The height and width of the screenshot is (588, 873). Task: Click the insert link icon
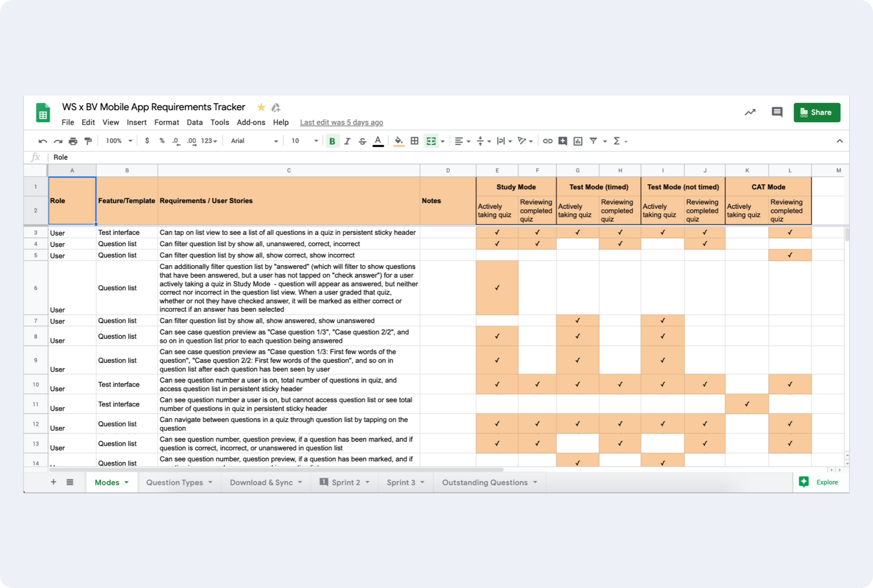pyautogui.click(x=548, y=141)
